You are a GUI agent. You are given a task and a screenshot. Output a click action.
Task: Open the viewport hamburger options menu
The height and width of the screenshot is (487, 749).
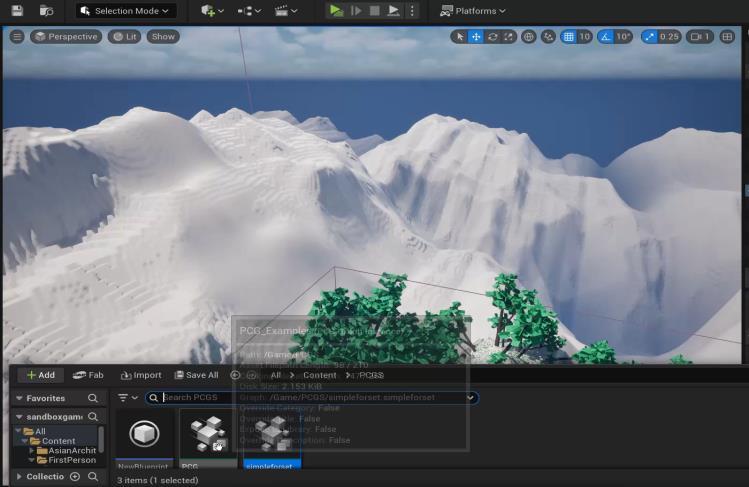pyautogui.click(x=17, y=37)
